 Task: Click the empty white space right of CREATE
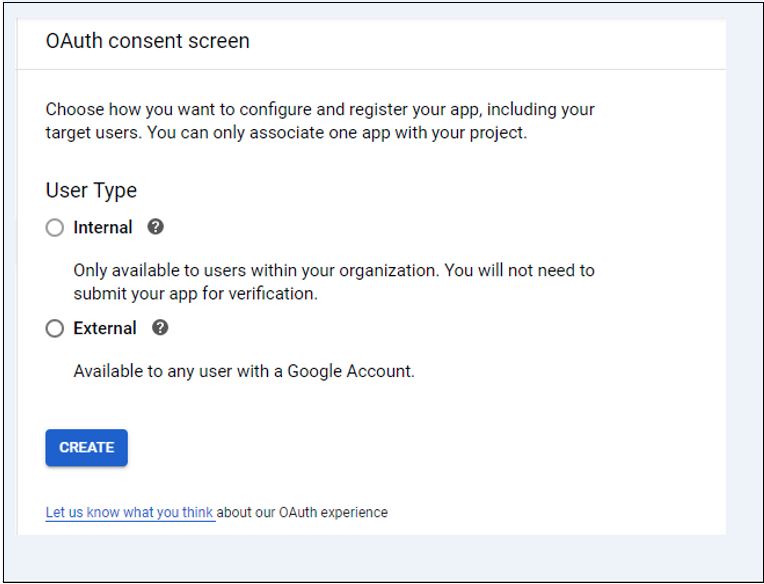pyautogui.click(x=400, y=448)
